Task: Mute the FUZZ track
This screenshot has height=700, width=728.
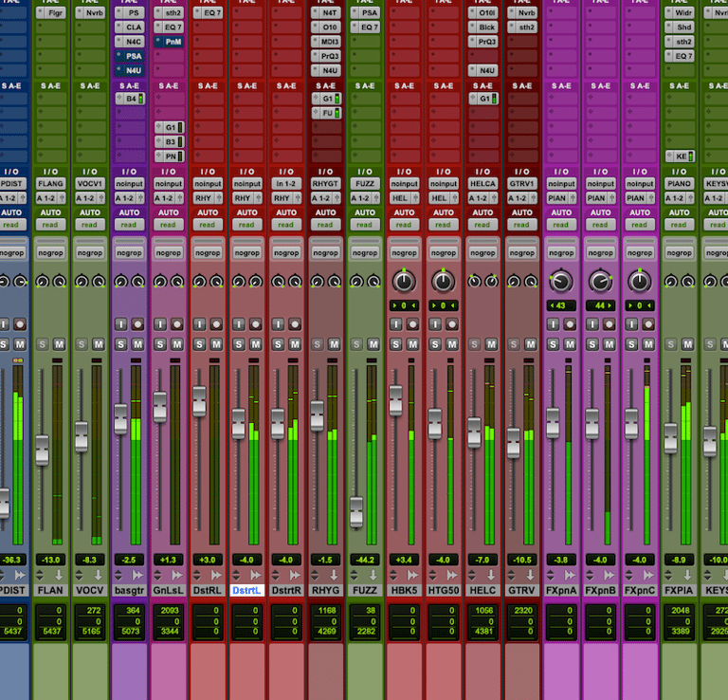Action: tap(373, 344)
